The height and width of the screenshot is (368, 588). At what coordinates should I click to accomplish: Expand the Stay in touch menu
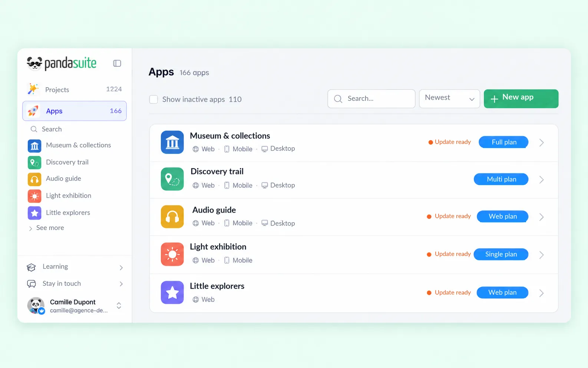(75, 284)
